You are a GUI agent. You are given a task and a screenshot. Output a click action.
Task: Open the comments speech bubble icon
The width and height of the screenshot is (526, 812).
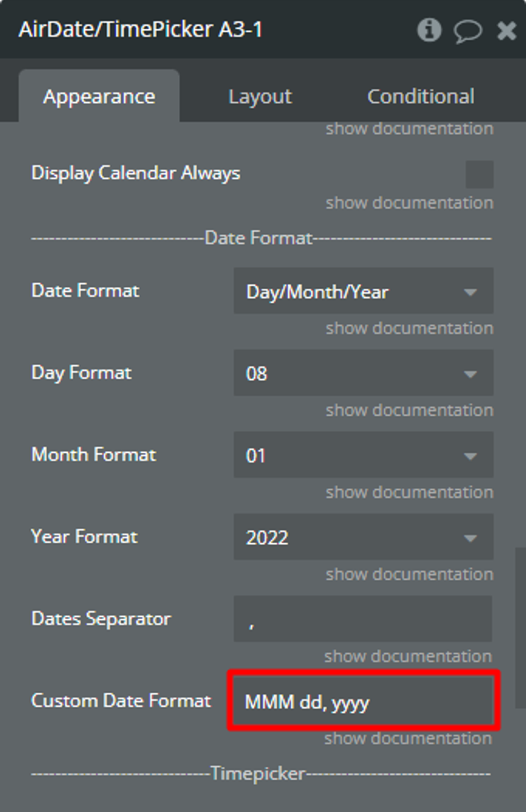tap(467, 31)
